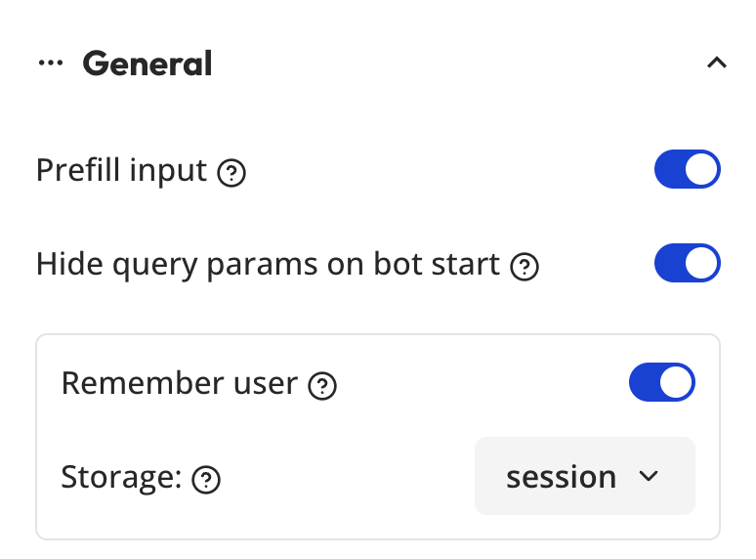This screenshot has height=559, width=756.
Task: Click the General section heading
Action: point(147,64)
